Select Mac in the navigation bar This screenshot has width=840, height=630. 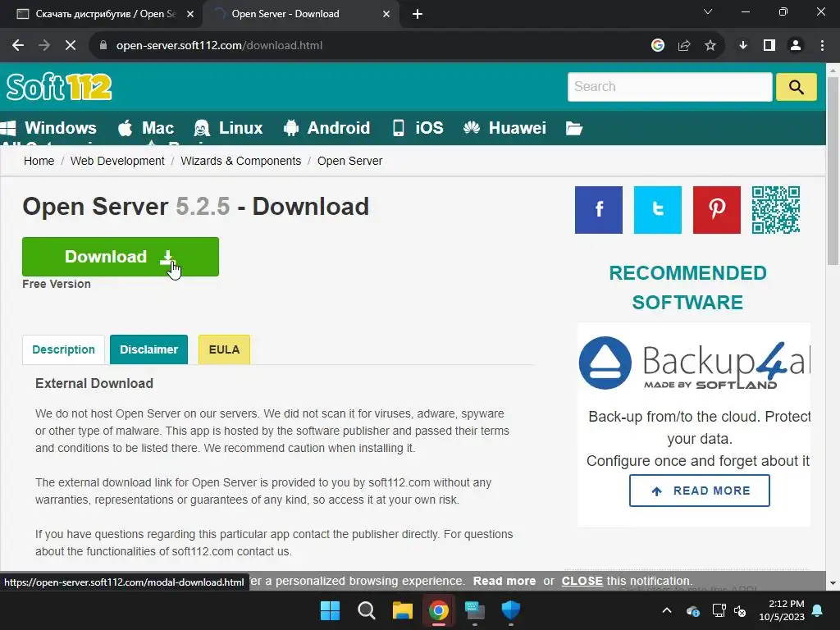click(146, 128)
